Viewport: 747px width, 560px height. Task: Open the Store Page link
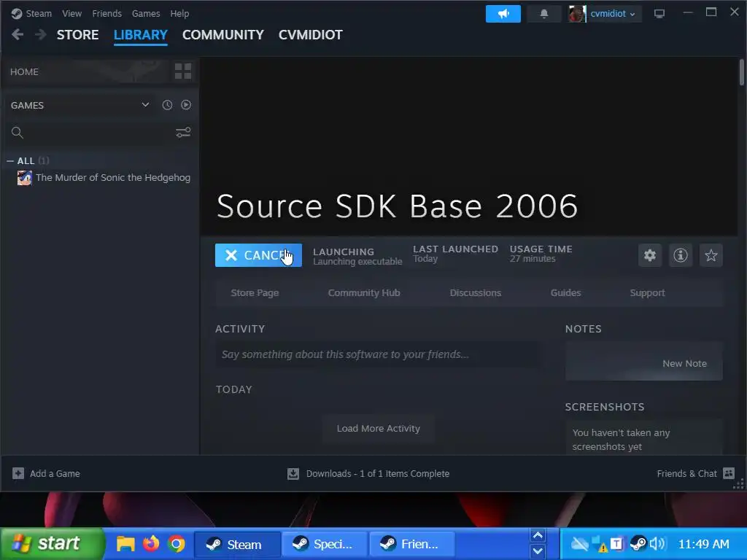255,293
